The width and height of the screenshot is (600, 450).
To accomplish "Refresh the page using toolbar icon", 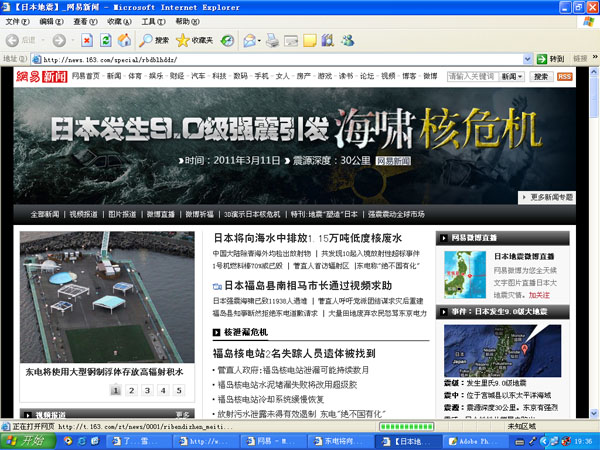I will (105, 40).
